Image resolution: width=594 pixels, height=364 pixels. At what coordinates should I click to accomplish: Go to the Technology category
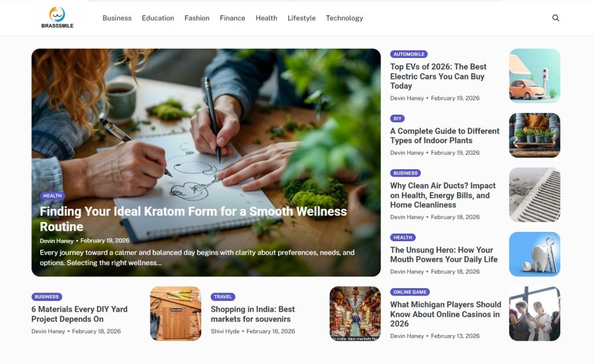tap(345, 18)
